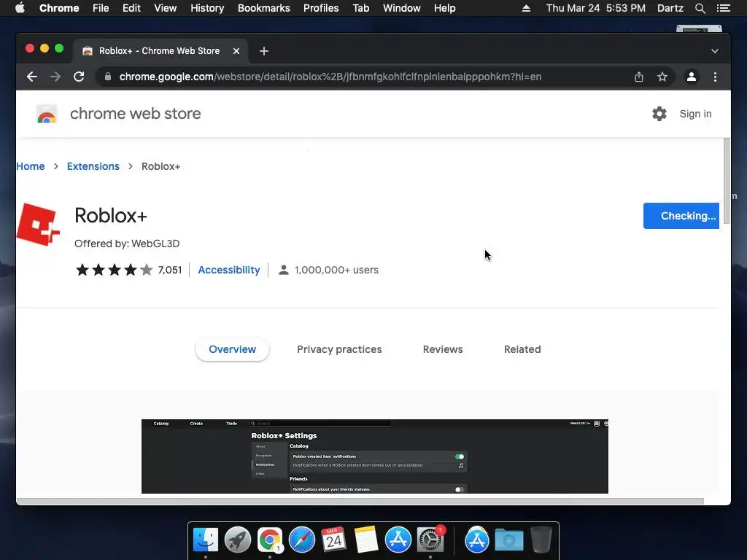Screen dimensions: 747x560
Task: Go to Home breadcrumb link
Action: [31, 166]
